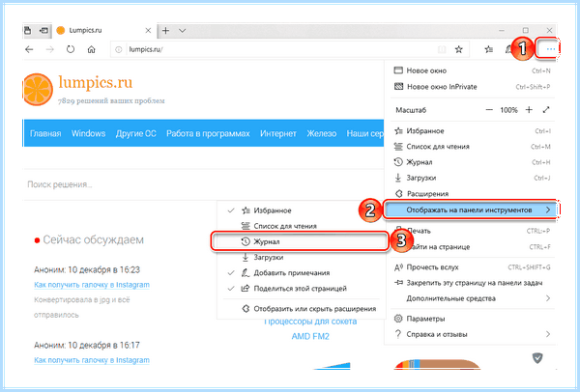
Task: Toggle Загрузки in toolbar submenu
Action: click(x=302, y=258)
